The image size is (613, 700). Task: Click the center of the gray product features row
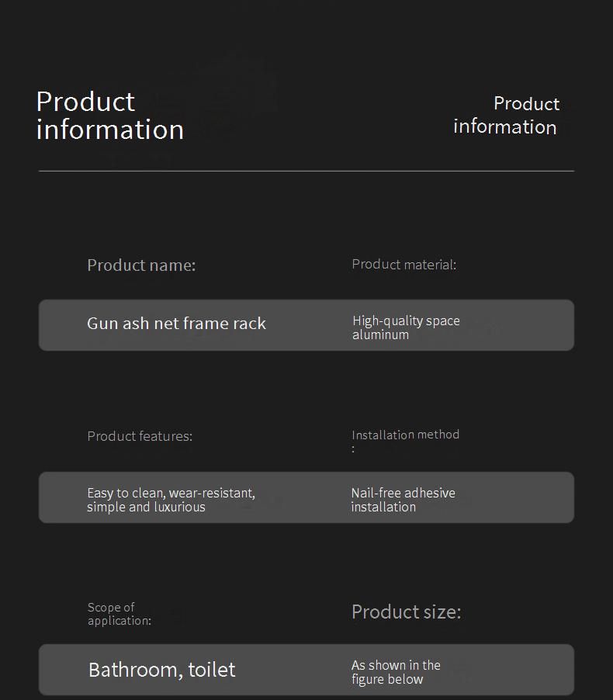[306, 497]
